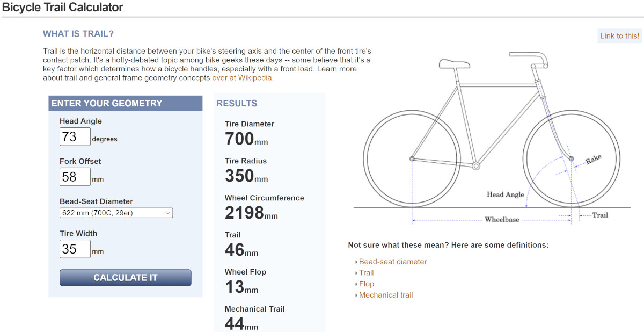Click the Wheel Circumference result 2198
This screenshot has width=644, height=332.
click(244, 213)
